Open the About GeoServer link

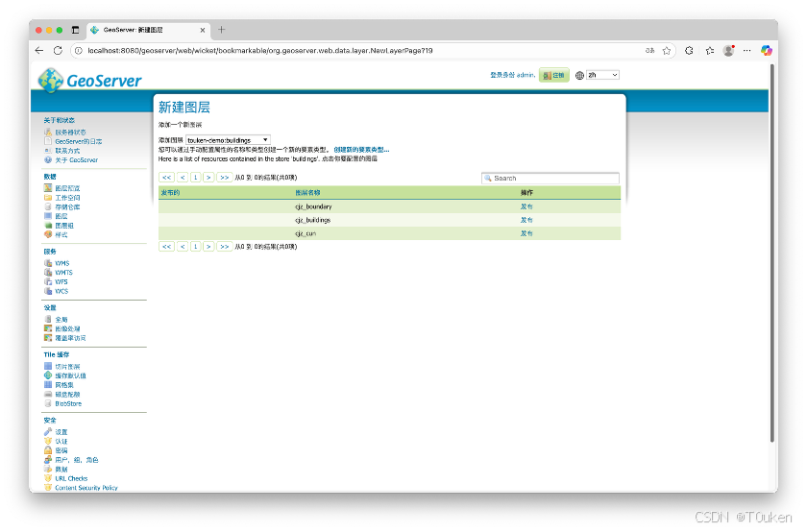[x=77, y=160]
